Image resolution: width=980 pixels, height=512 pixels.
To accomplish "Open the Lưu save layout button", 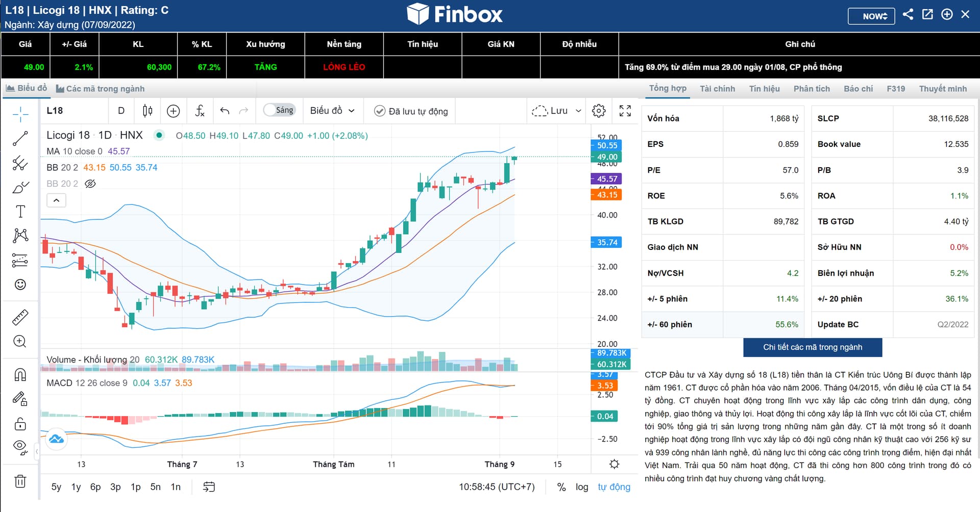I will click(x=550, y=111).
